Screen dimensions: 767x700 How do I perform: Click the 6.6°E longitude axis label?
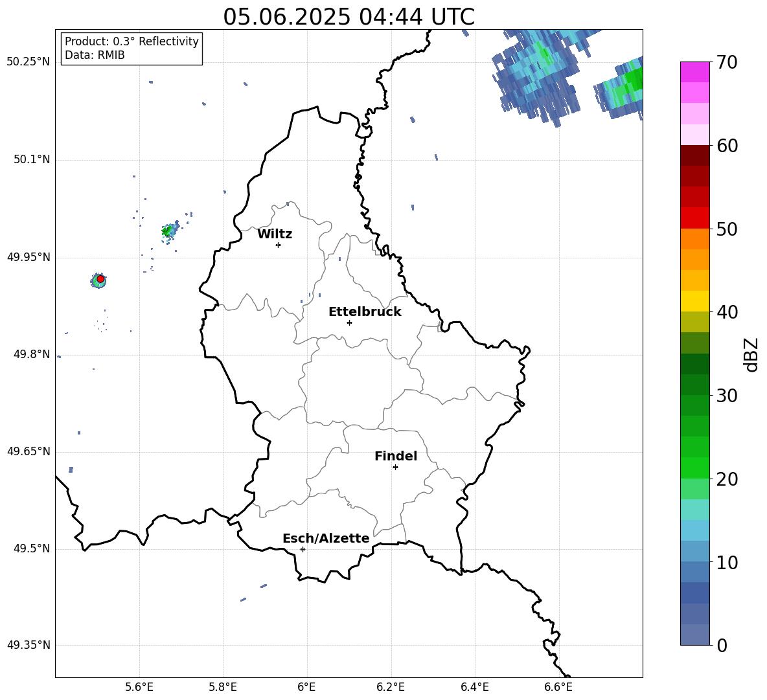tap(558, 688)
